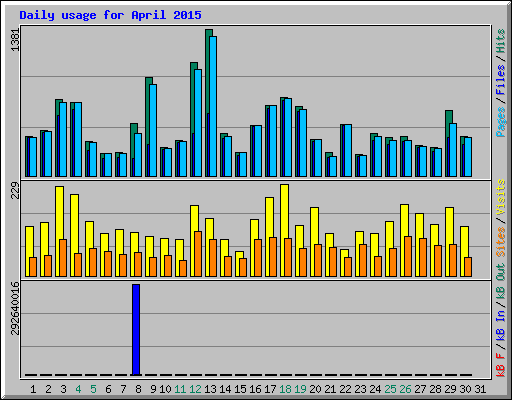Click day label 10 on the x-axis
Image resolution: width=512 pixels, height=400 pixels.
[x=165, y=389]
